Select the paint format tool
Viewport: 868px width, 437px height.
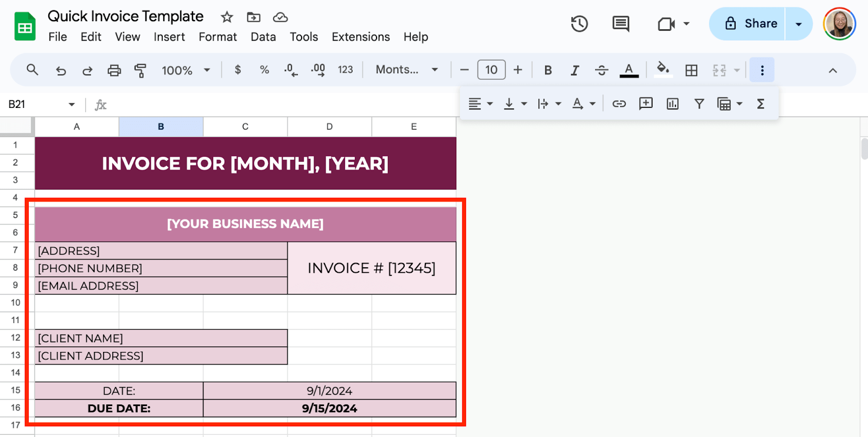point(141,70)
